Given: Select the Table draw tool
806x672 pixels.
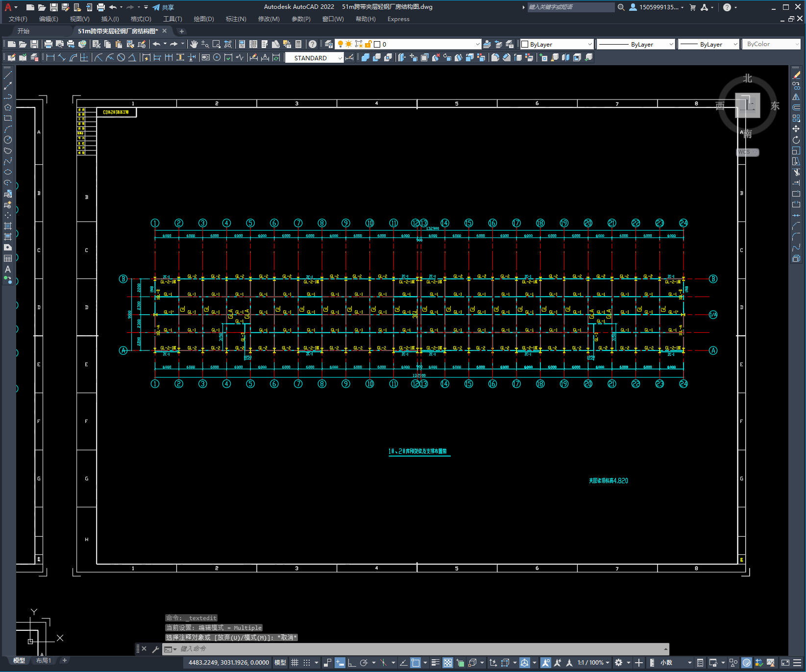Looking at the screenshot, I should click(8, 258).
